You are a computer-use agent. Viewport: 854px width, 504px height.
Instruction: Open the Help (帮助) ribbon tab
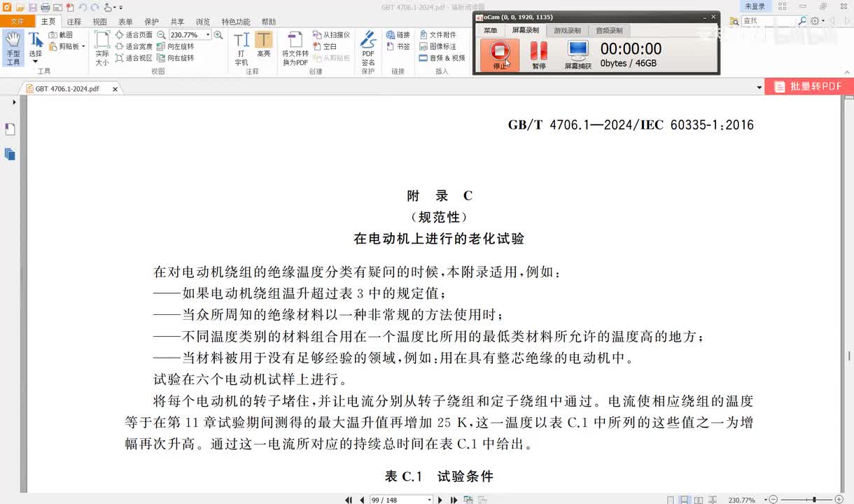pos(268,22)
